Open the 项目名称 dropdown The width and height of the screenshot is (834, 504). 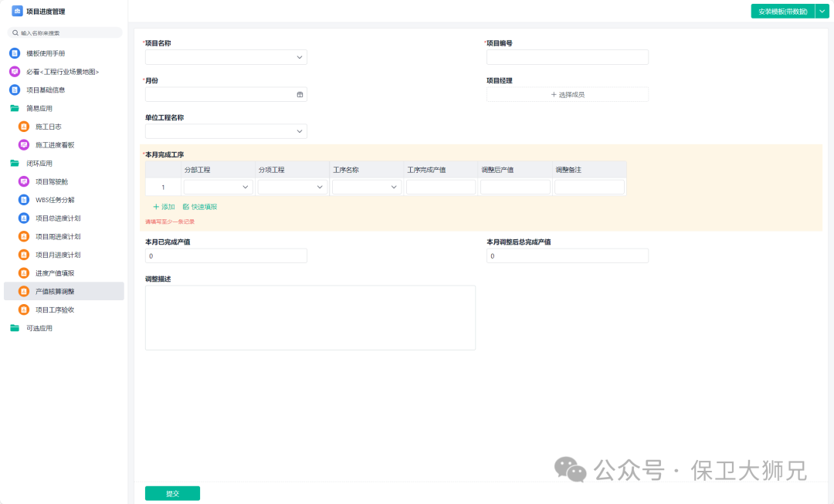coord(226,57)
